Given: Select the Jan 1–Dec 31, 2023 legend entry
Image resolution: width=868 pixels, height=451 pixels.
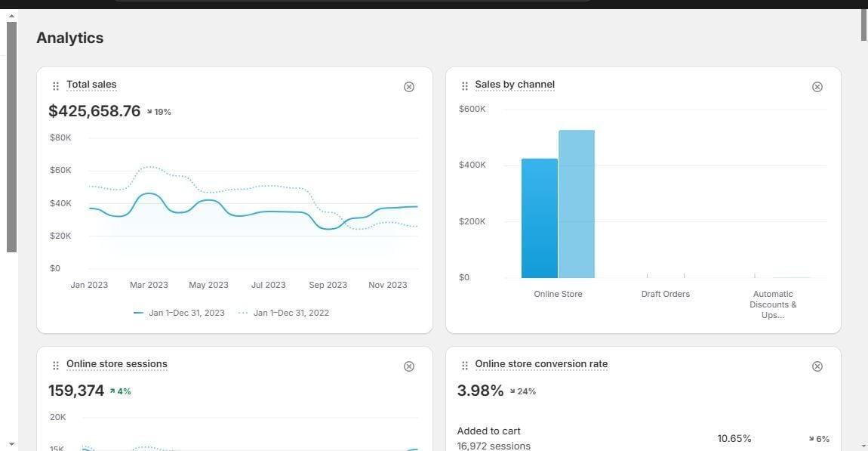Looking at the screenshot, I should click(x=180, y=313).
